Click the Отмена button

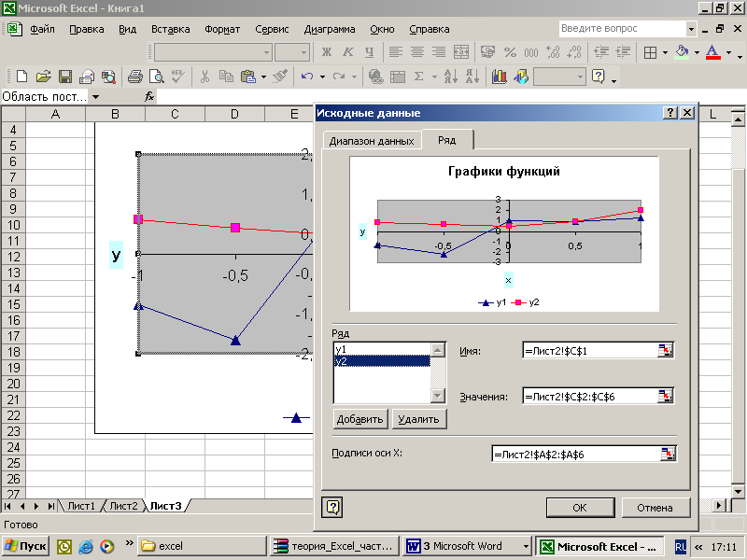[x=655, y=508]
